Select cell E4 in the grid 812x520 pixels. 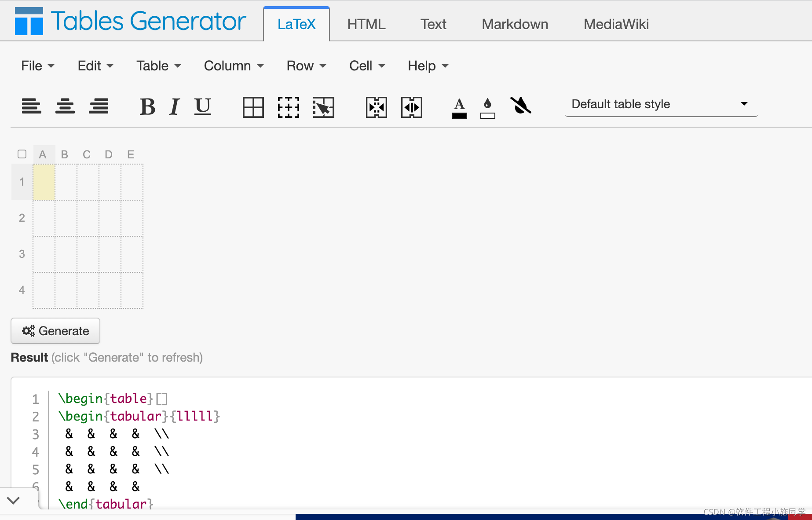132,290
